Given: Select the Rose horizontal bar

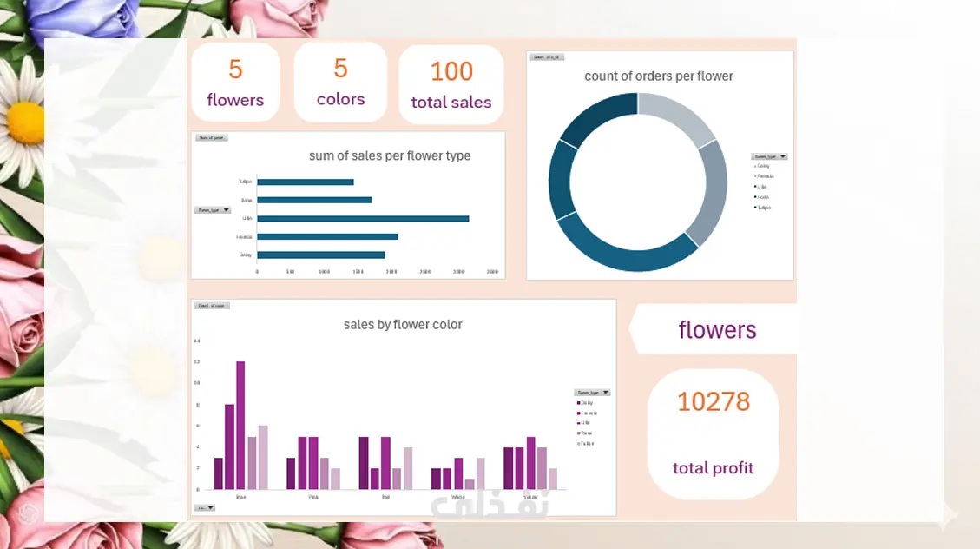Looking at the screenshot, I should tap(314, 200).
